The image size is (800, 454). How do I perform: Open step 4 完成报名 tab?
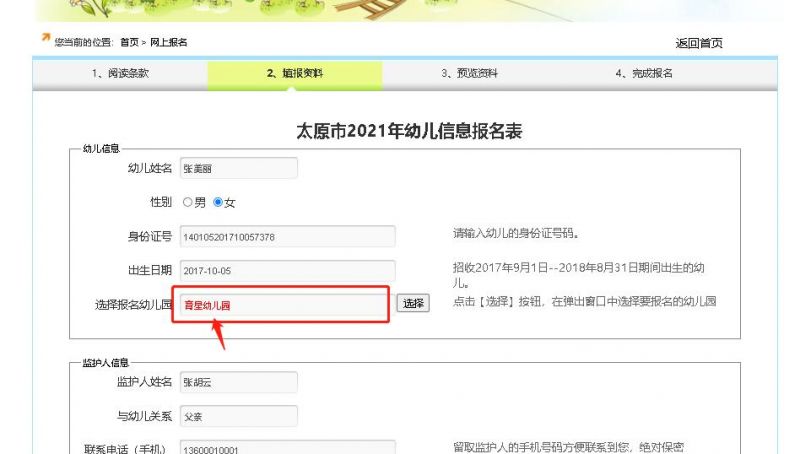click(x=644, y=73)
